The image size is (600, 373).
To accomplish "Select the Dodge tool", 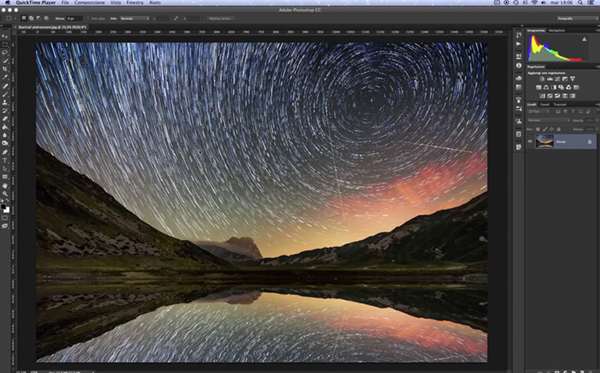I will (5, 143).
